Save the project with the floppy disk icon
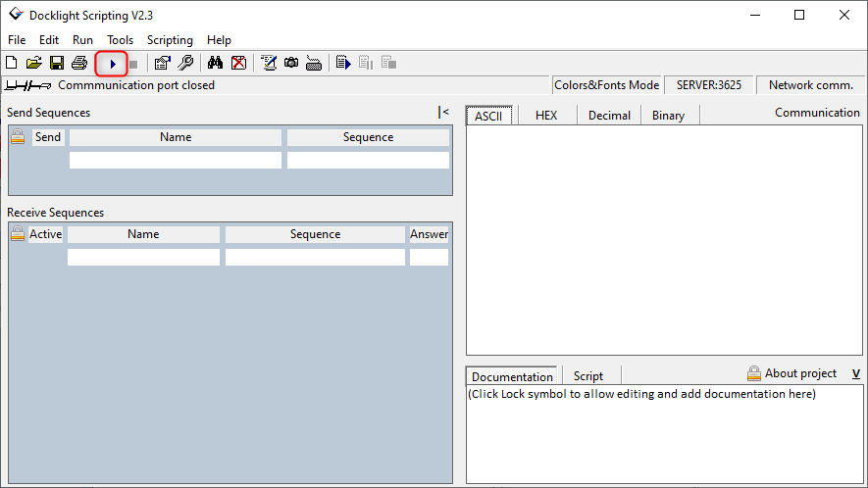The image size is (868, 488). tap(57, 63)
